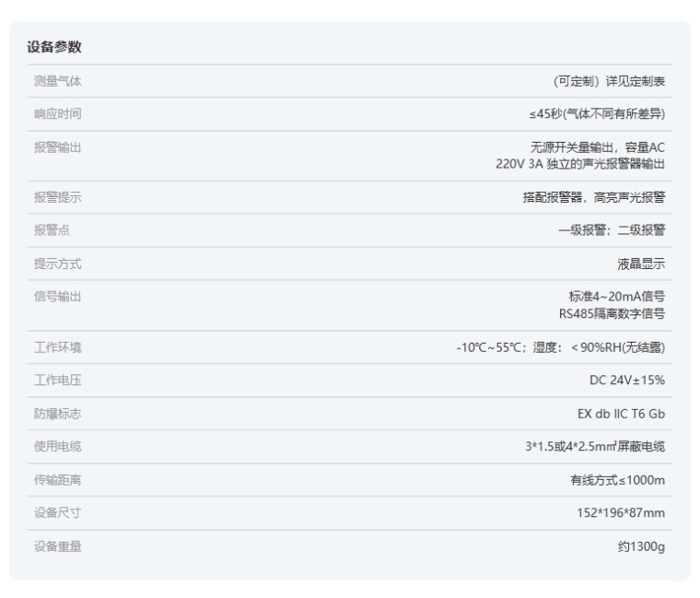Click the ≤45秒 response time value
Screen dimensions: 700x598
pos(590,114)
